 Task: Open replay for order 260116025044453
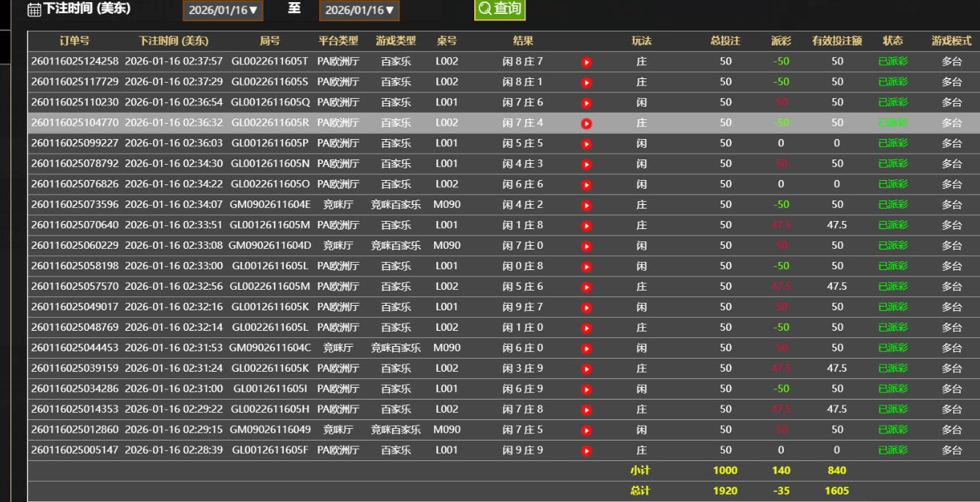(586, 349)
